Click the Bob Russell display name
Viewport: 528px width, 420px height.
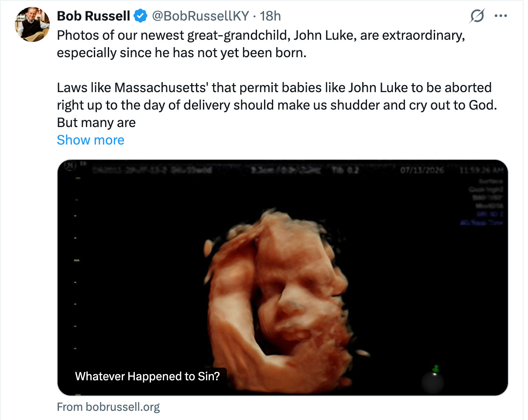click(x=94, y=17)
